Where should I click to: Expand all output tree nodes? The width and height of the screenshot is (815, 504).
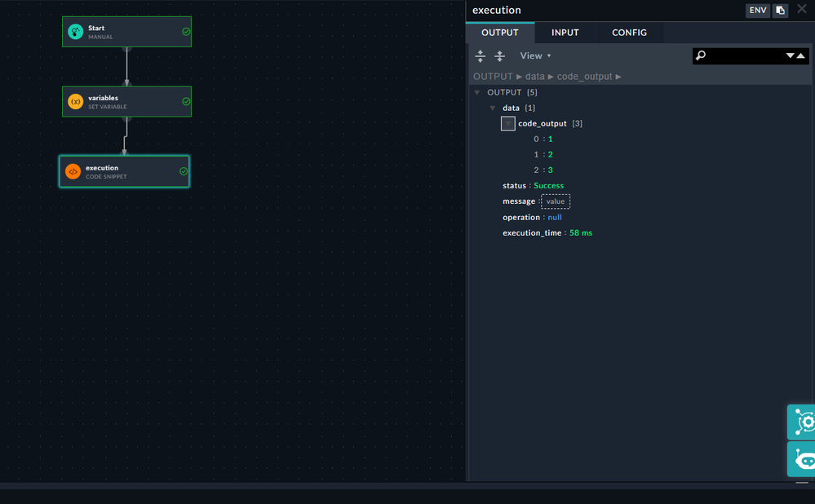[481, 55]
